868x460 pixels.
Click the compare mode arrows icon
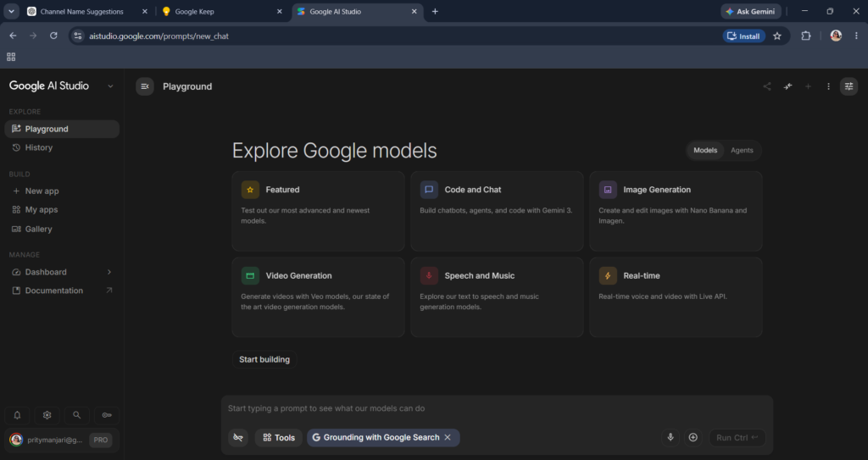[x=787, y=86]
